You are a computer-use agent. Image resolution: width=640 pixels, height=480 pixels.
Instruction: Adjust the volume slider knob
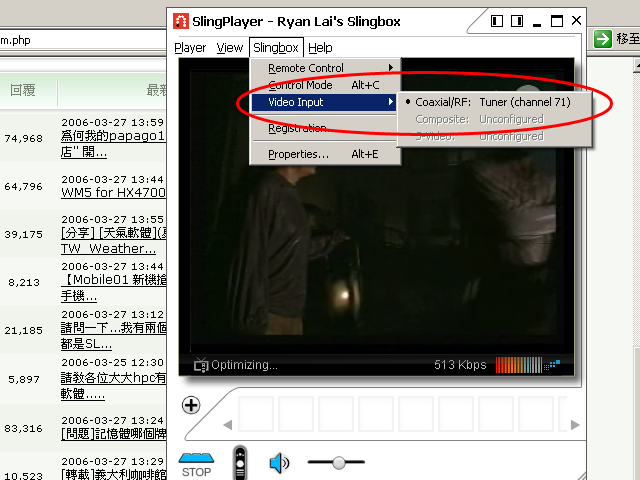click(338, 462)
